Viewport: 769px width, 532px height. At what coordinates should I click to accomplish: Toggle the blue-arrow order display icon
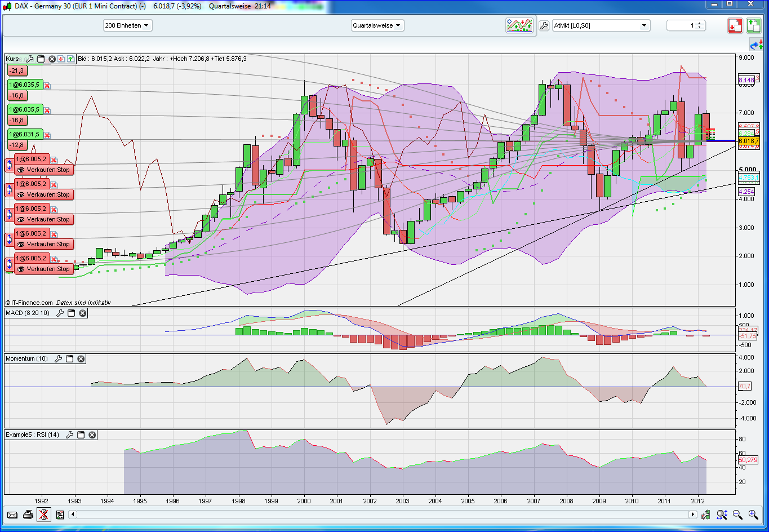click(755, 45)
